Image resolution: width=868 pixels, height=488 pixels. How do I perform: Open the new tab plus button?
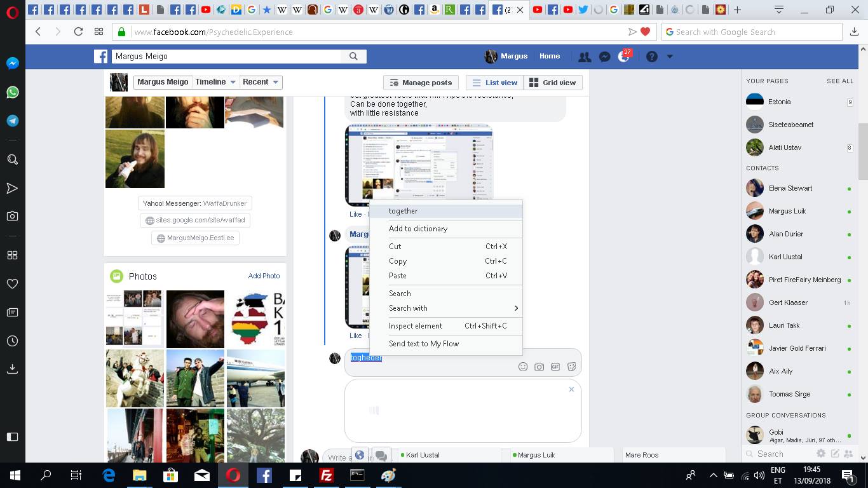[737, 10]
